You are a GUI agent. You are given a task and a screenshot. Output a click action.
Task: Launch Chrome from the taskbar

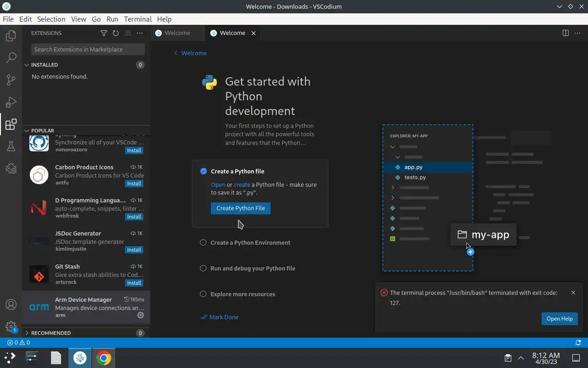(104, 358)
